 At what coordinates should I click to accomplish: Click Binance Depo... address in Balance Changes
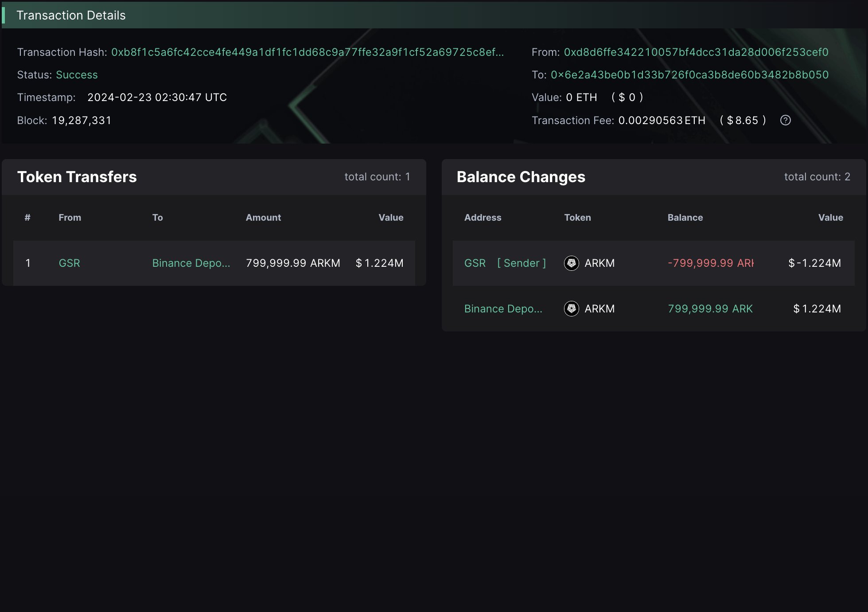click(503, 309)
